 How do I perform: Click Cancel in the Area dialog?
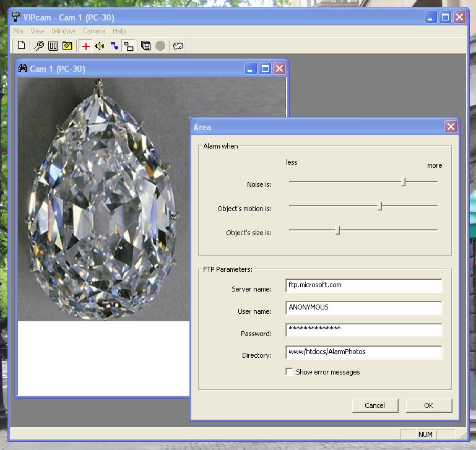(375, 405)
